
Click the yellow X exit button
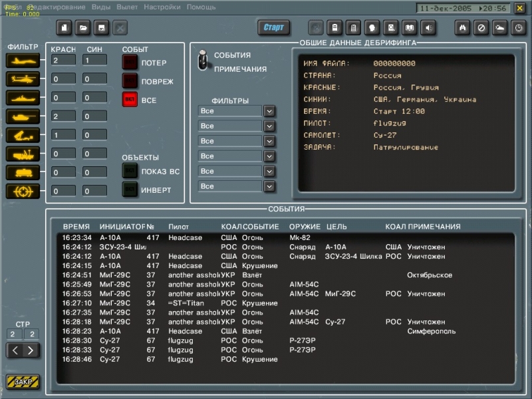[519, 8]
